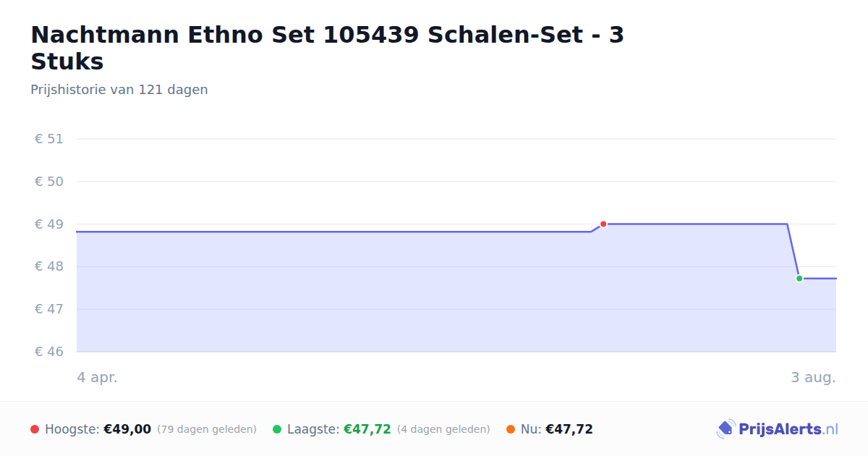
Task: Open the PrijsAlerts.nl brand link
Action: 788,429
